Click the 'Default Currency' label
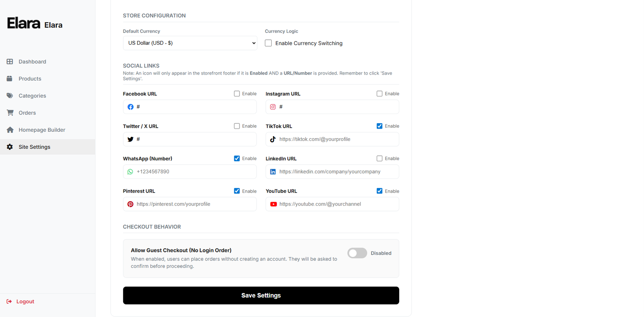644x317 pixels. pos(141,31)
